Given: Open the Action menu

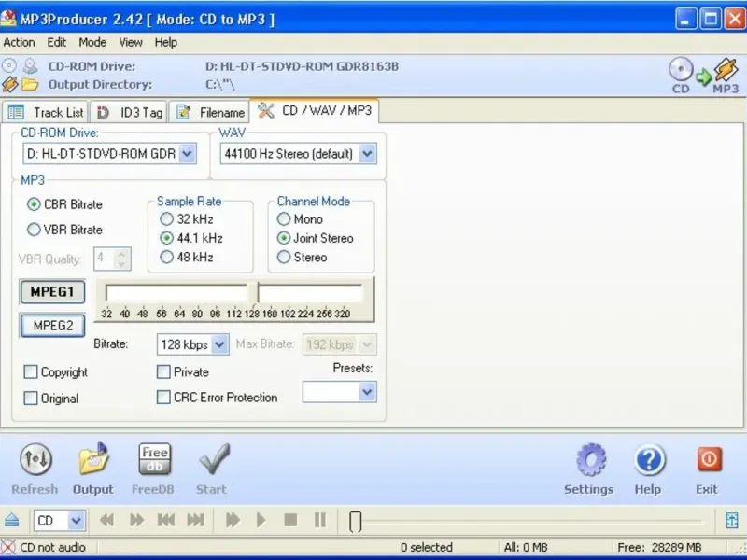Looking at the screenshot, I should pos(19,42).
